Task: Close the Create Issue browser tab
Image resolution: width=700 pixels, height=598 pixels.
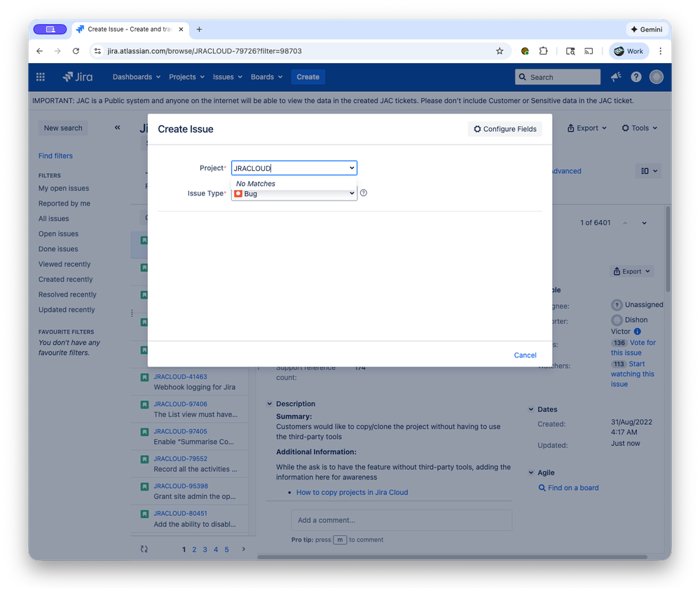Action: pyautogui.click(x=181, y=29)
